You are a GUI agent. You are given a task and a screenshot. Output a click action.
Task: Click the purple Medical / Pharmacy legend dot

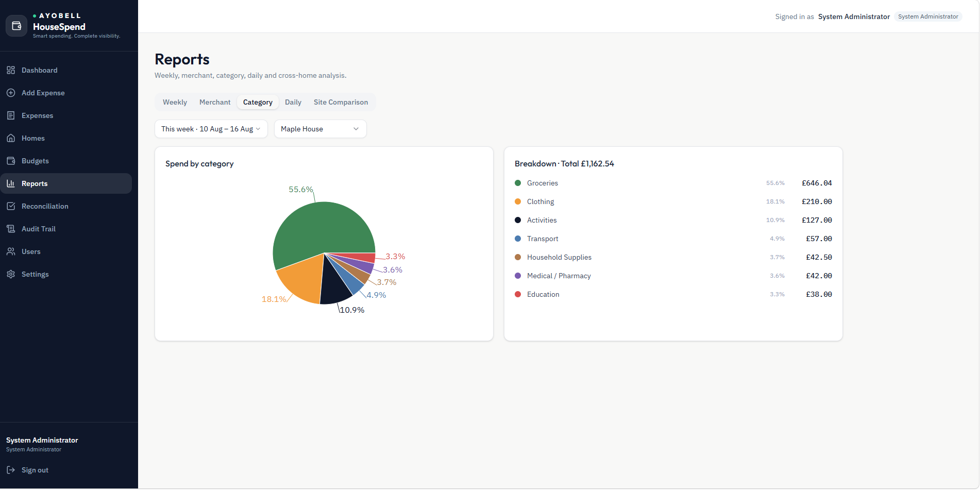(x=518, y=276)
